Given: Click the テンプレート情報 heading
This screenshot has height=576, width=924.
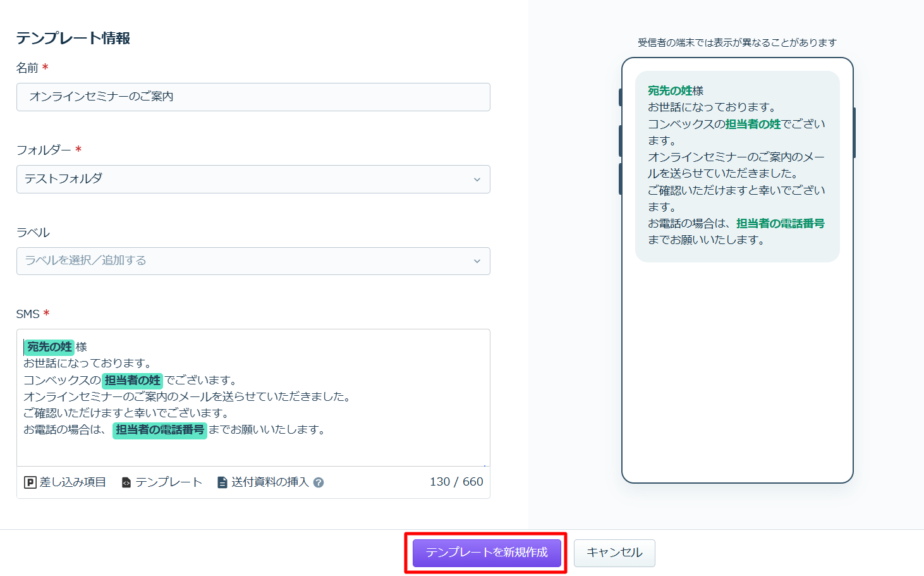Looking at the screenshot, I should (73, 39).
